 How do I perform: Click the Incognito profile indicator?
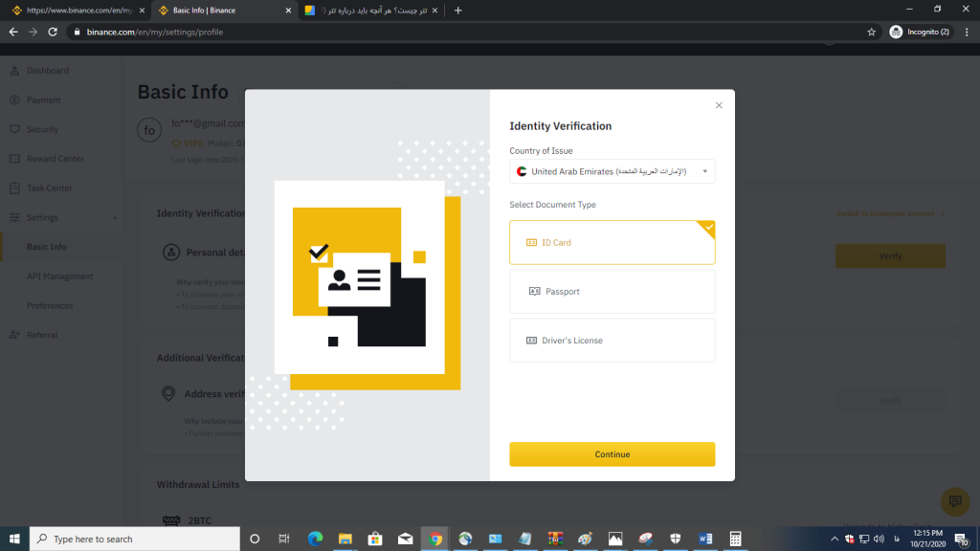[920, 32]
